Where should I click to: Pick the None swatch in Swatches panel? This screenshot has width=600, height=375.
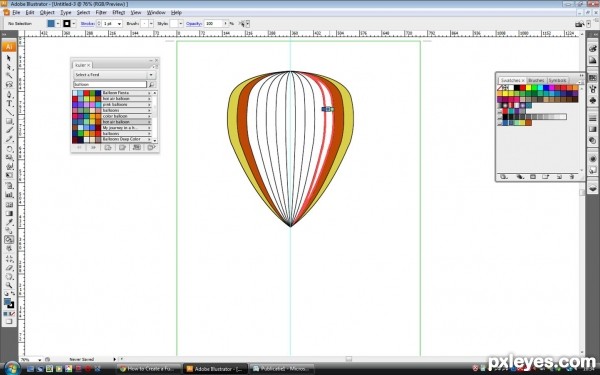click(500, 88)
